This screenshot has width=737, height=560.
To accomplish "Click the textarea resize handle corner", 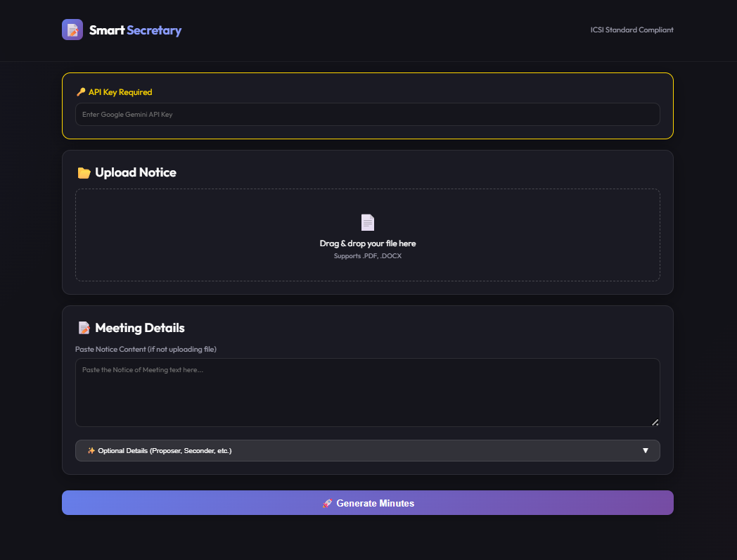I will 655,422.
